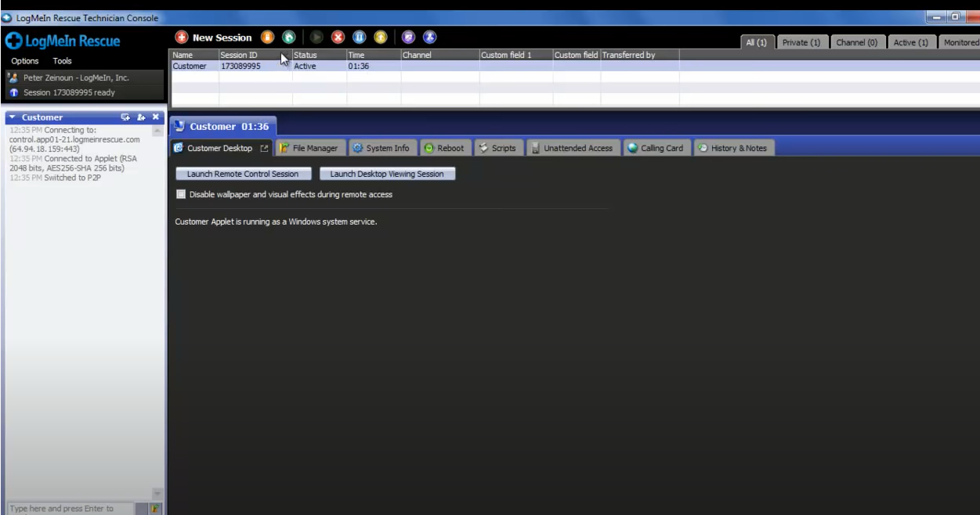Image resolution: width=980 pixels, height=515 pixels.
Task: Click the pop-out icon on Customer Desktop tab
Action: point(264,148)
